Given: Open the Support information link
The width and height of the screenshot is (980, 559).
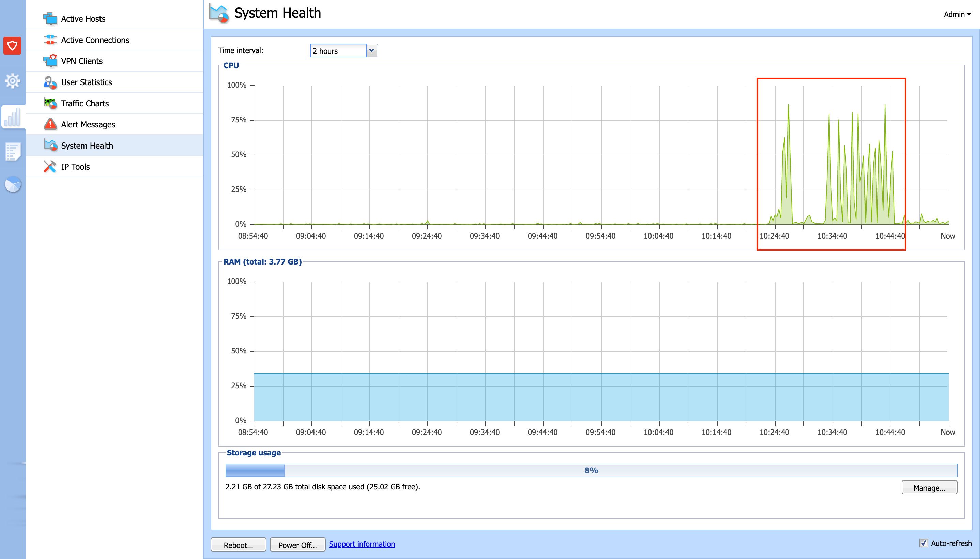Looking at the screenshot, I should click(362, 544).
